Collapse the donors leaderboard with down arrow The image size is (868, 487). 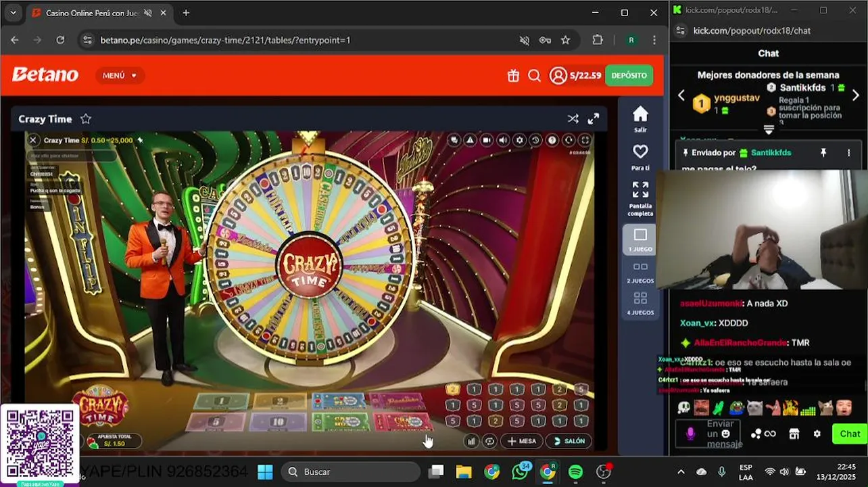coord(769,129)
